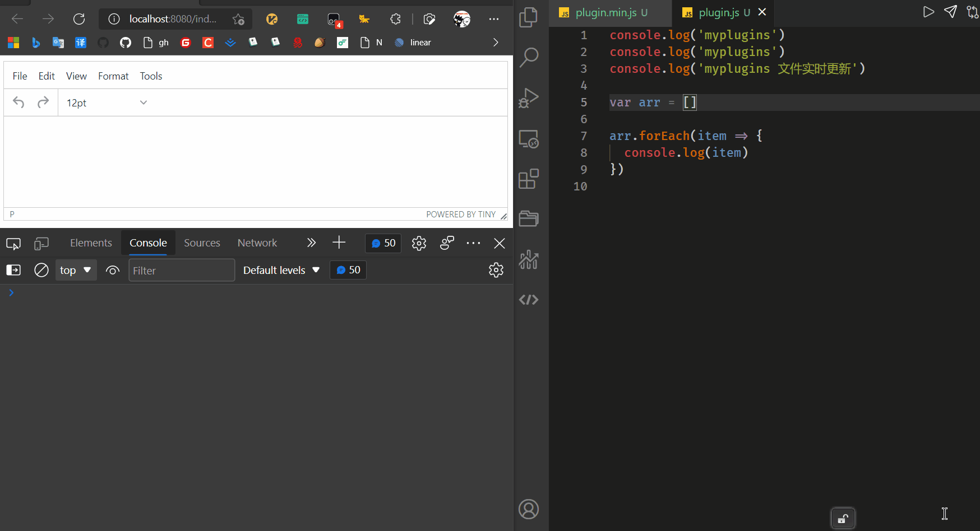Open the File menu in TinyMCE editor
The width and height of the screenshot is (980, 531).
20,76
